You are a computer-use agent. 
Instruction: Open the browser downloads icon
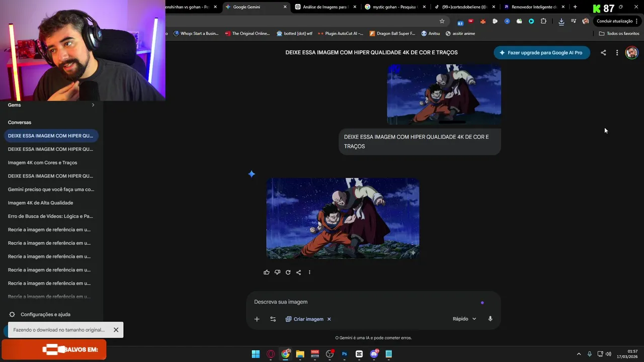(x=561, y=21)
